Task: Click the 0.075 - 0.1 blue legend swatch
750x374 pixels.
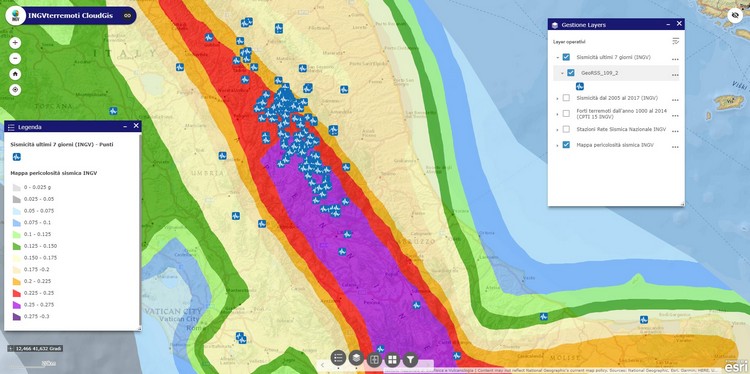Action: [x=17, y=222]
